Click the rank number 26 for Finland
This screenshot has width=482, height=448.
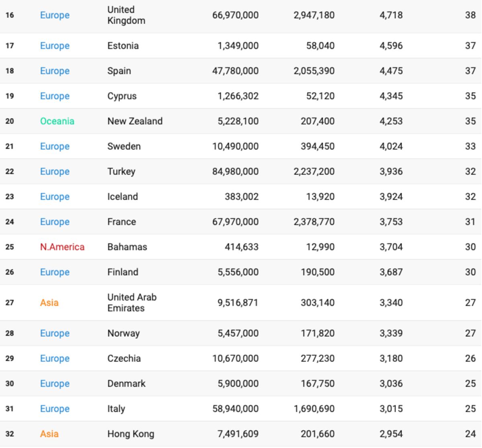10,272
